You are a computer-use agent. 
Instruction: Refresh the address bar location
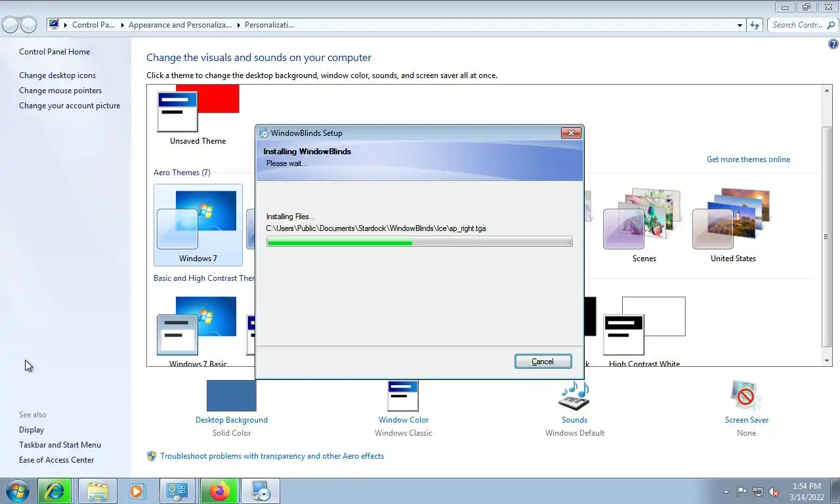coord(755,25)
